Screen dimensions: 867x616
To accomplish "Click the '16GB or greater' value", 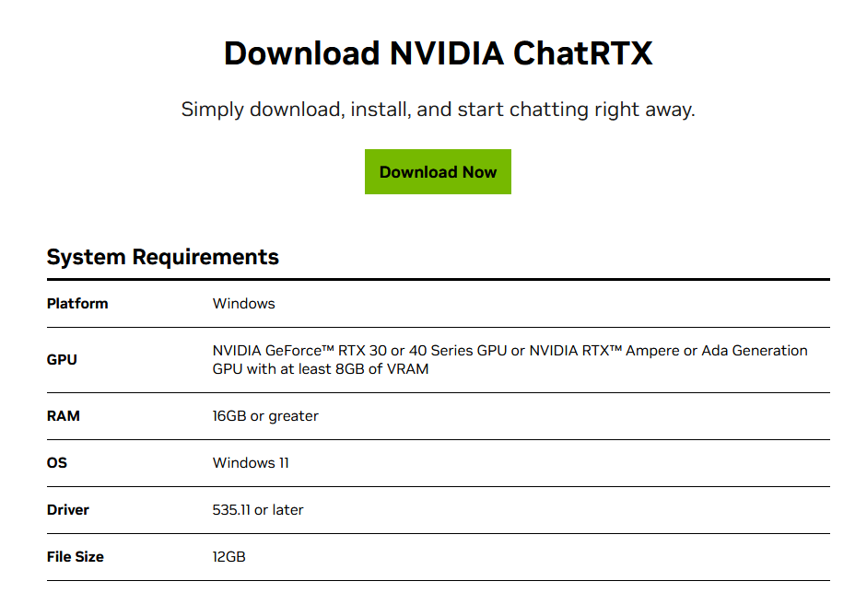I will pyautogui.click(x=265, y=416).
